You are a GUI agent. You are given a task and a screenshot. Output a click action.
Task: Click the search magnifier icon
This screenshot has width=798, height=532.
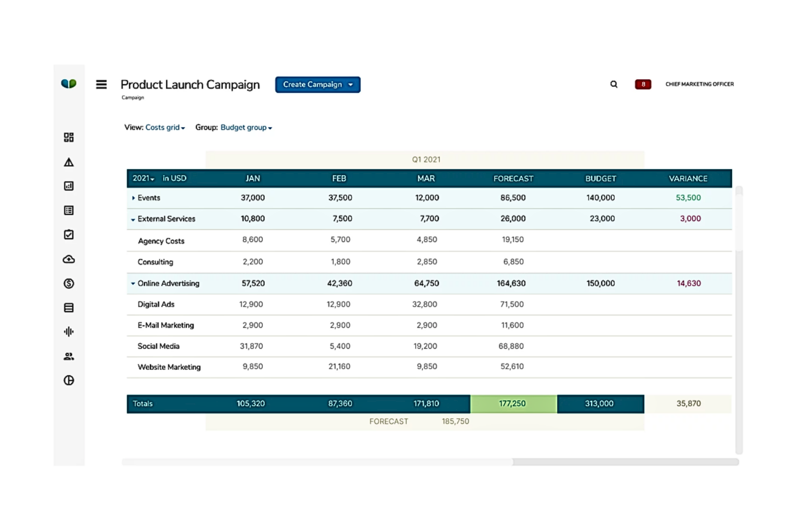(x=614, y=84)
